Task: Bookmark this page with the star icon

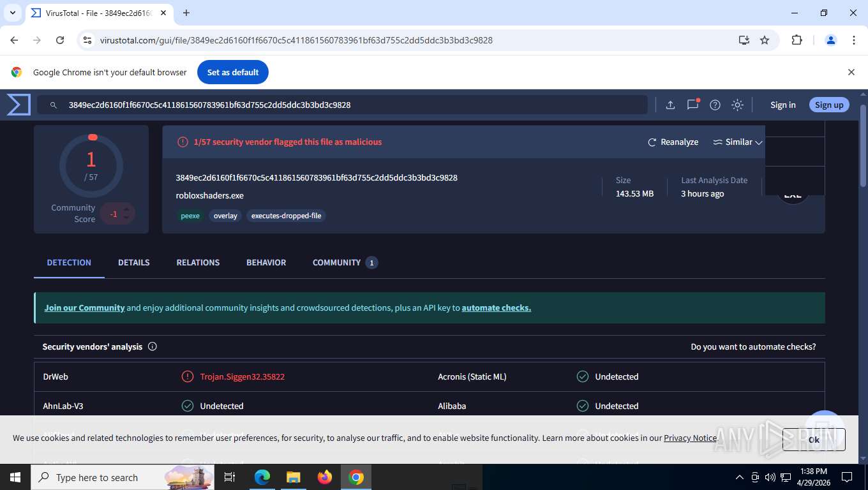Action: (765, 40)
